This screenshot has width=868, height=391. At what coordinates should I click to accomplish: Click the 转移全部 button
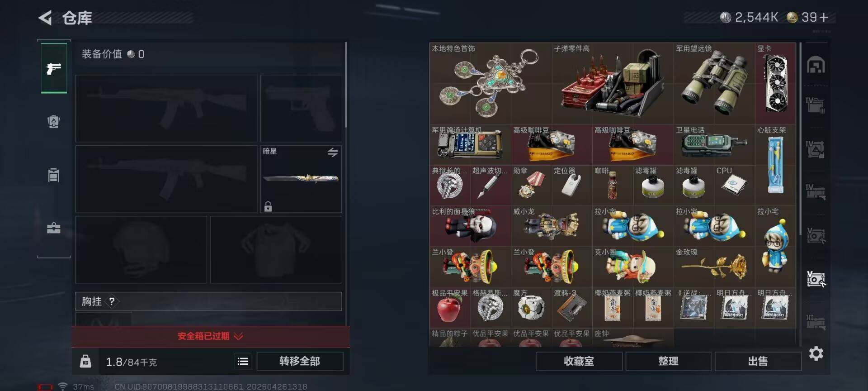(x=300, y=361)
